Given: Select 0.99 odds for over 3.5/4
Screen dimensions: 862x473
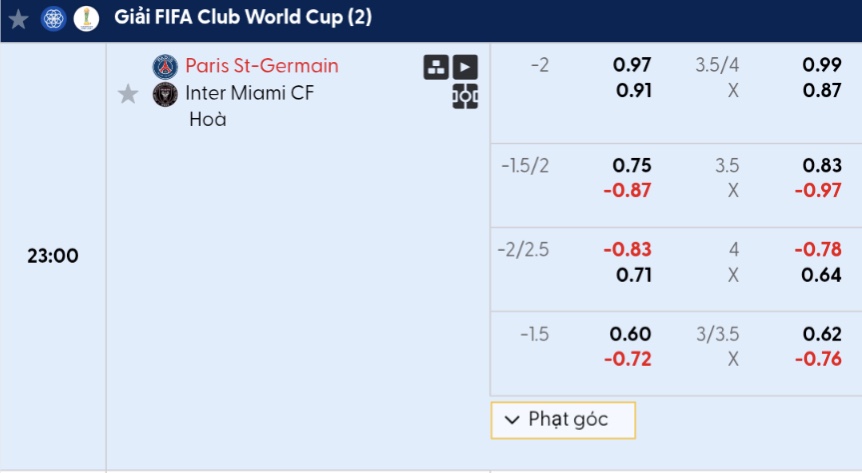Looking at the screenshot, I should pos(822,65).
